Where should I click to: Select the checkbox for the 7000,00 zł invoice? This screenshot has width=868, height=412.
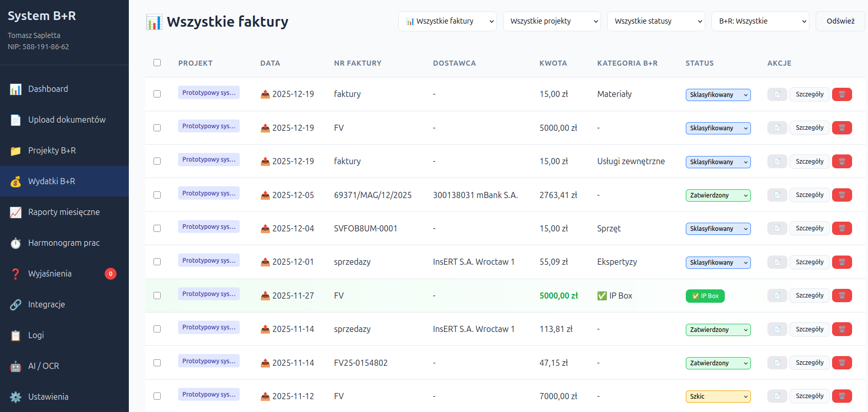(157, 396)
